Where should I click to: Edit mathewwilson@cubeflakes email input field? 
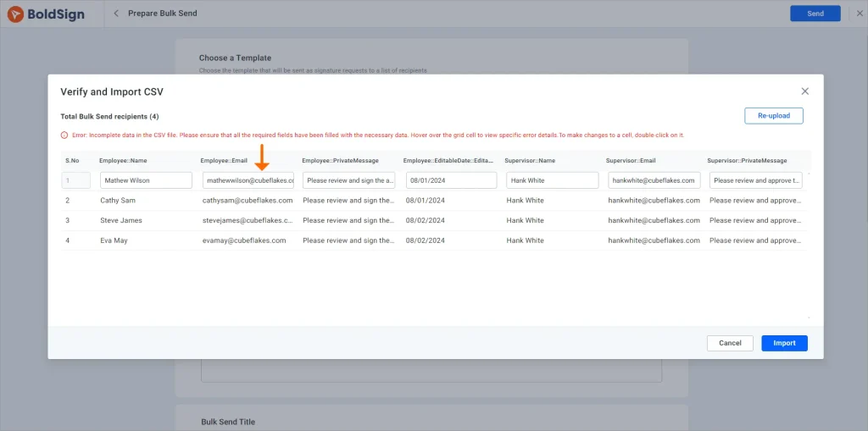[248, 180]
